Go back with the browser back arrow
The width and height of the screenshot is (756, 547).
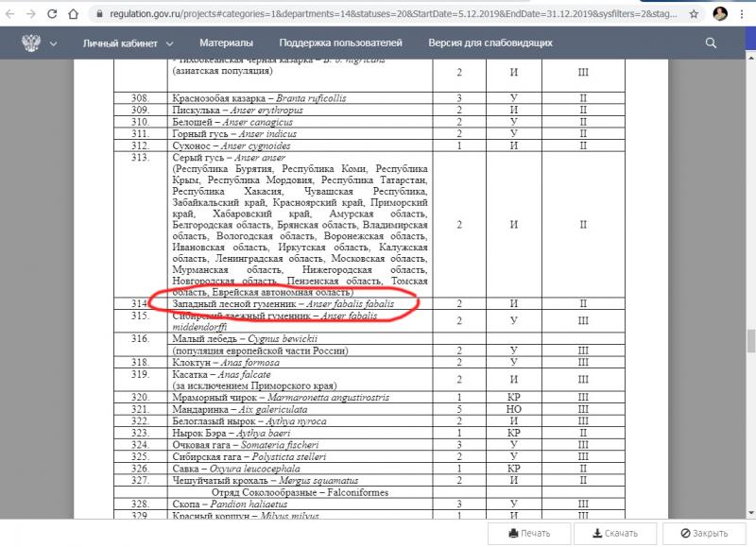[10, 14]
